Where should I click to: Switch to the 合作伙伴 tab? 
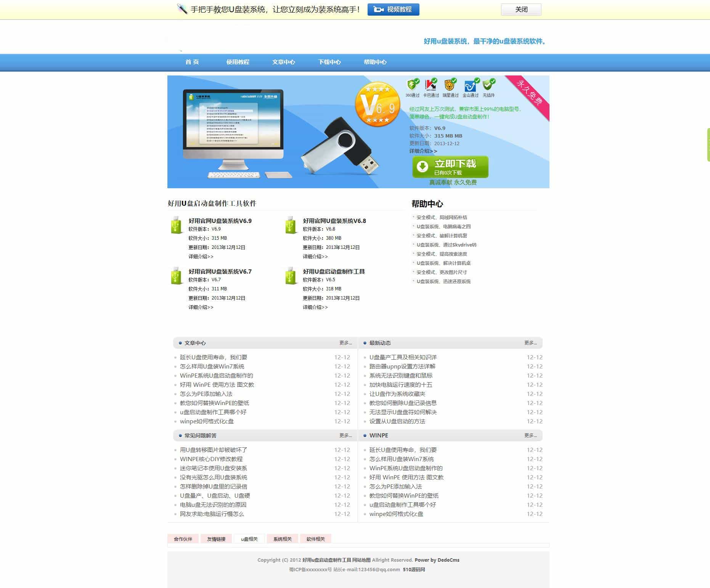click(x=183, y=539)
